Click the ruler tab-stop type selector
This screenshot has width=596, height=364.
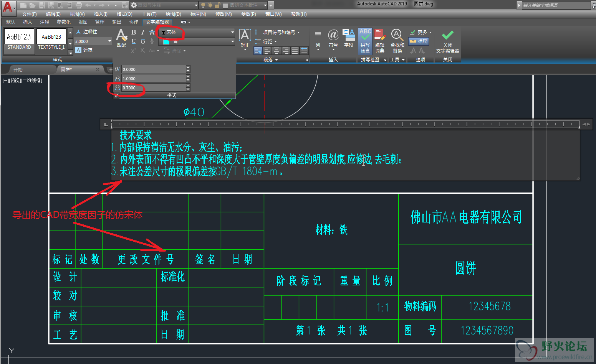106,124
